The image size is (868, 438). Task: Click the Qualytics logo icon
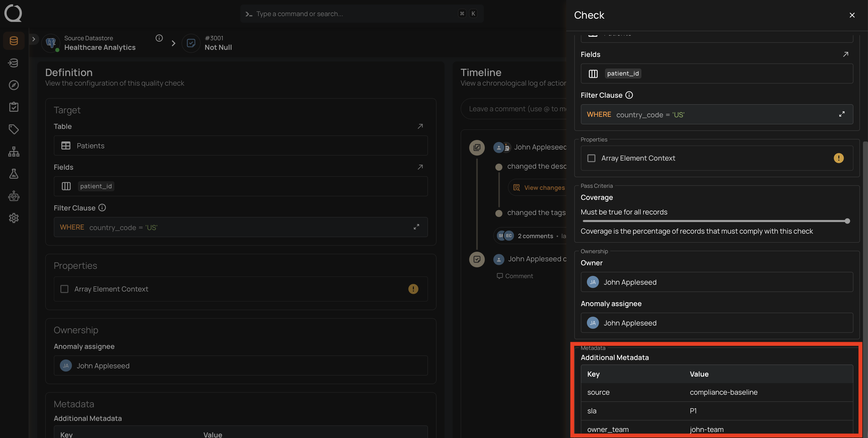[x=13, y=13]
